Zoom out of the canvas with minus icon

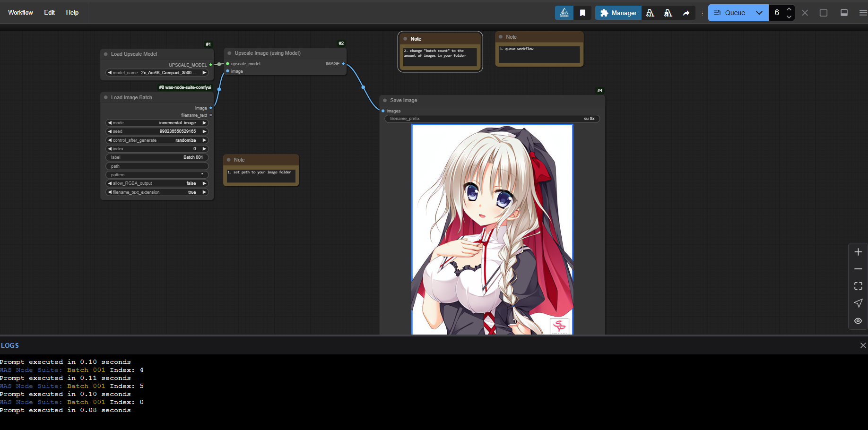858,269
